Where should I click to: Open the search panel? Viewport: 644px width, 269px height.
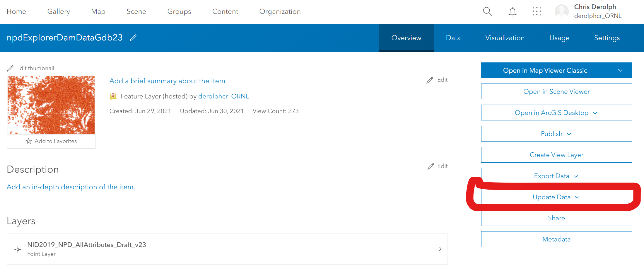click(x=487, y=11)
